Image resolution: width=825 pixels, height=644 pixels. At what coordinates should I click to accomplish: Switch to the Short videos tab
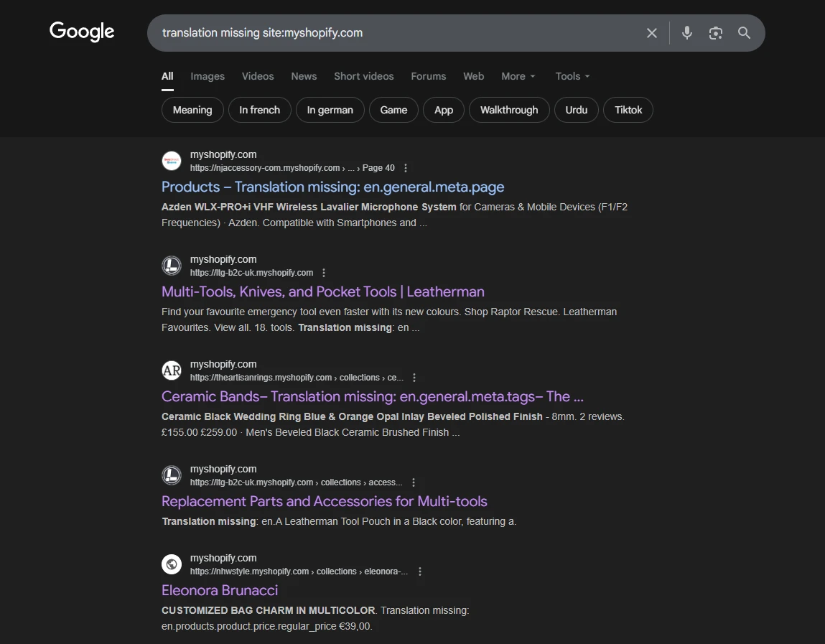point(363,76)
